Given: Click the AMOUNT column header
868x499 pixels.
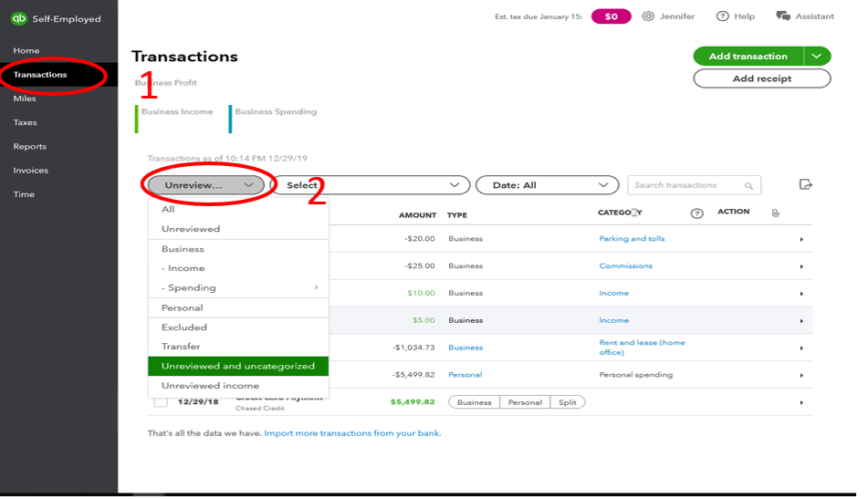Looking at the screenshot, I should tap(417, 215).
